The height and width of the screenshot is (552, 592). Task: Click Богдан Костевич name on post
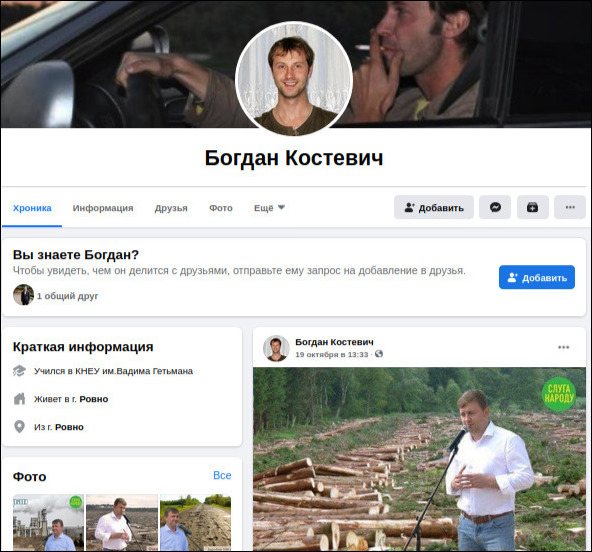point(334,342)
